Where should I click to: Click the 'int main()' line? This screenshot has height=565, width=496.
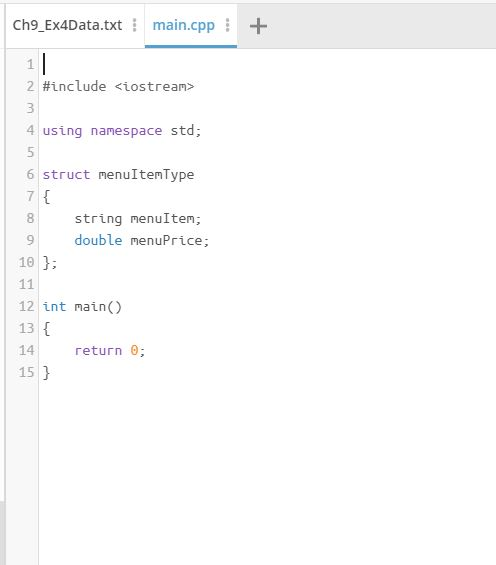(x=82, y=306)
